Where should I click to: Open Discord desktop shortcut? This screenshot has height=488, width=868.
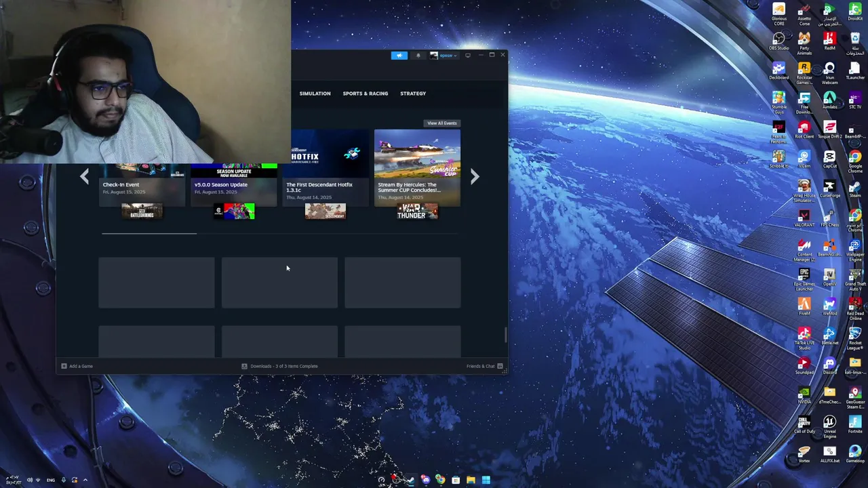point(829,365)
